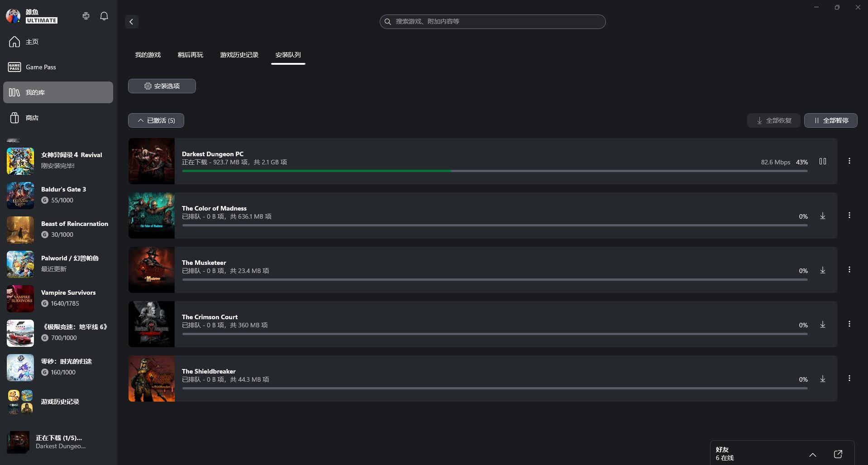Expand the 好友 friends panel chevron
The width and height of the screenshot is (868, 465).
[813, 455]
